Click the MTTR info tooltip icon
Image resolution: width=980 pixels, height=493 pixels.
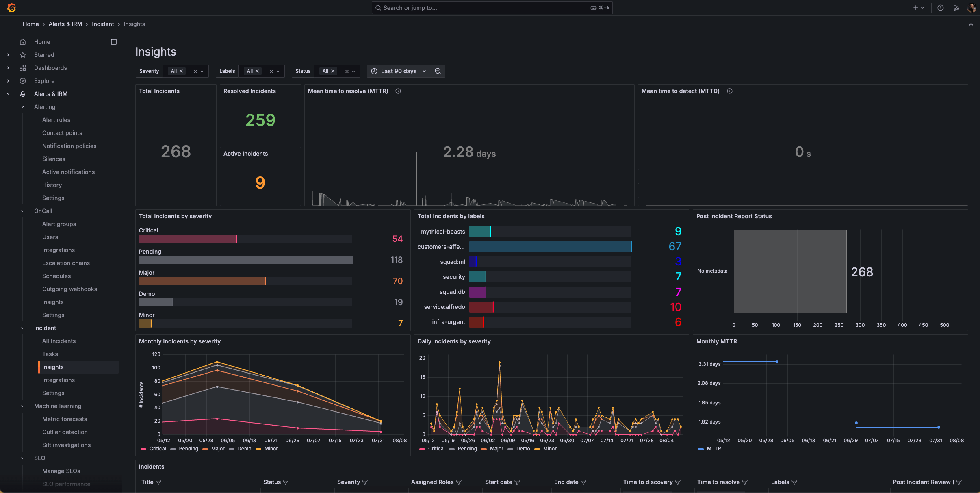pos(397,91)
